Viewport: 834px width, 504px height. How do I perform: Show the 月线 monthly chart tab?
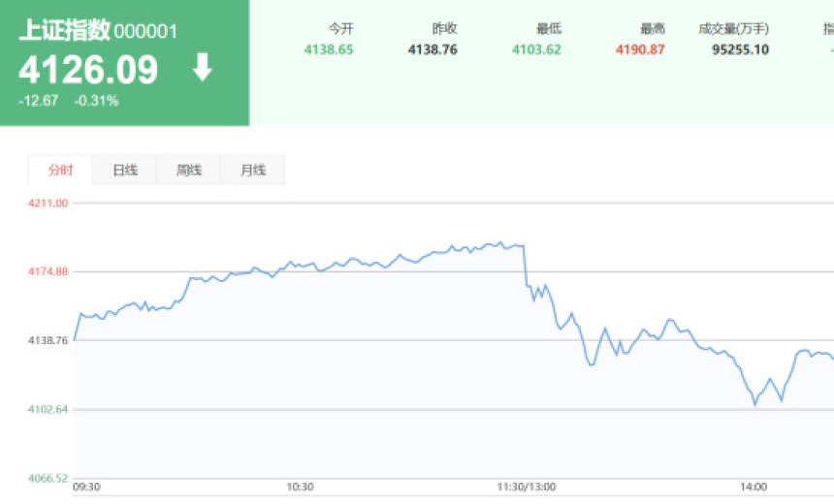[x=253, y=170]
